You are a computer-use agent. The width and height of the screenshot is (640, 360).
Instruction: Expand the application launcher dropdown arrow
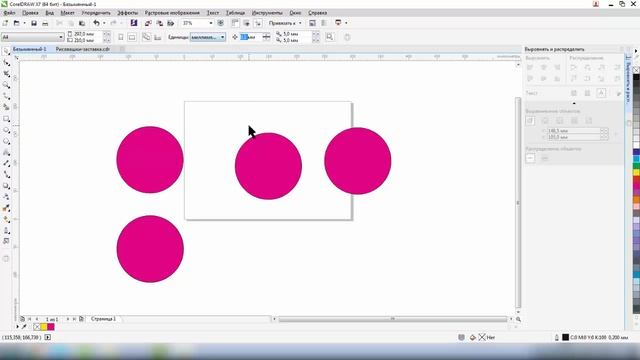pyautogui.click(x=346, y=23)
